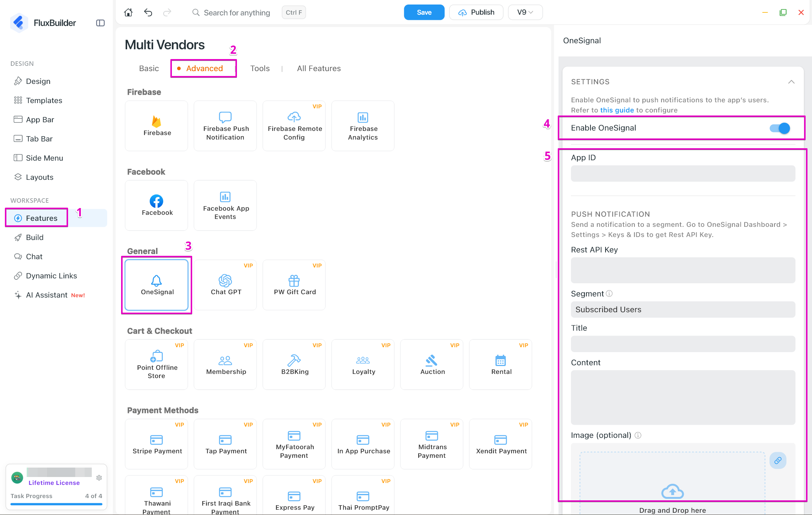Open the Loyalty feature
Viewport: 812px width, 515px height.
[363, 365]
